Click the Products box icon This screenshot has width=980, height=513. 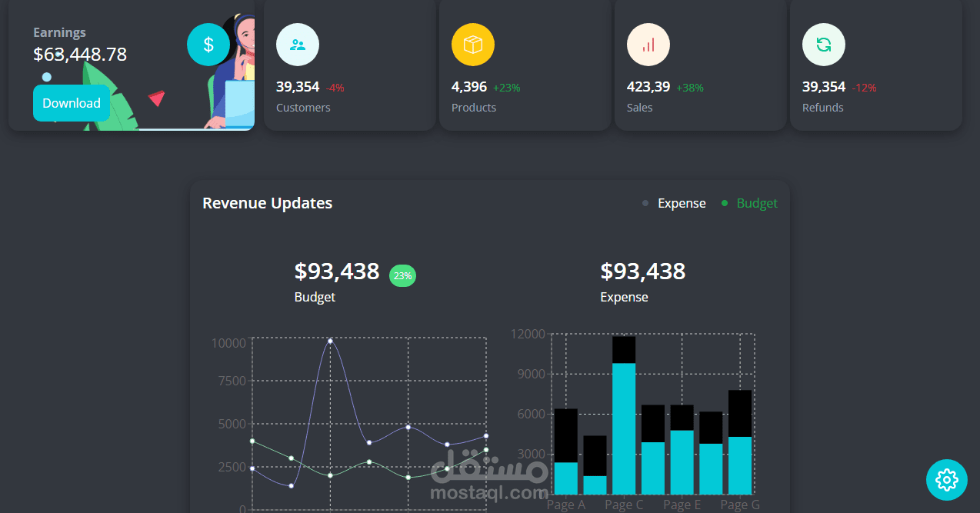pyautogui.click(x=473, y=45)
